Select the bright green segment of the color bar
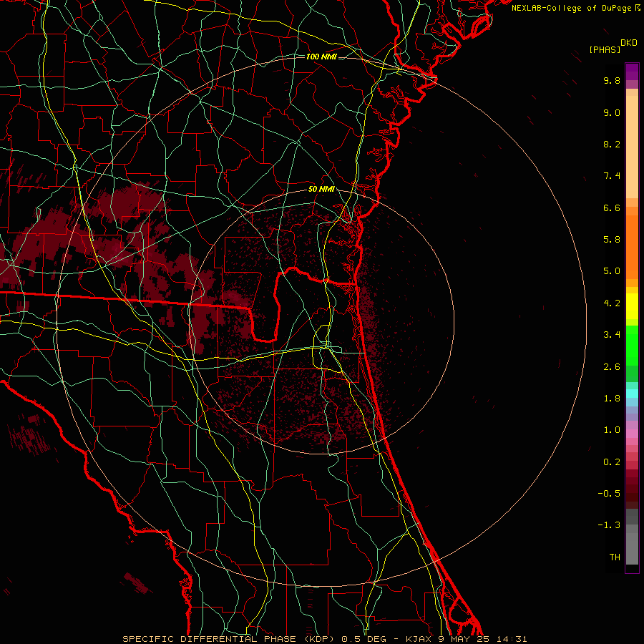Viewport: 644px width, 644px height. (632, 346)
